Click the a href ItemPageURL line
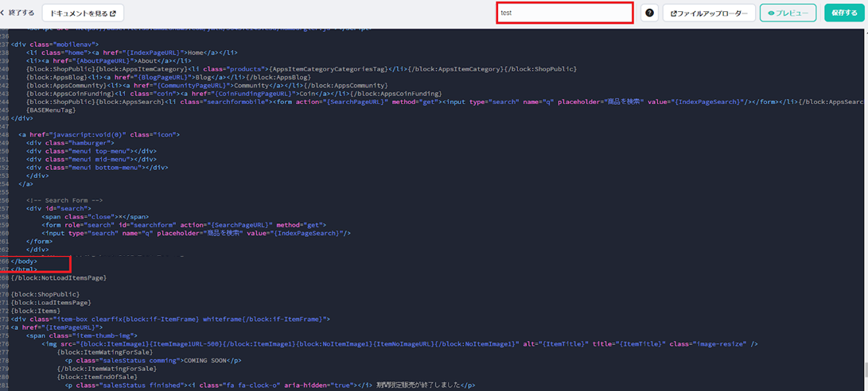The image size is (868, 391). [56, 327]
